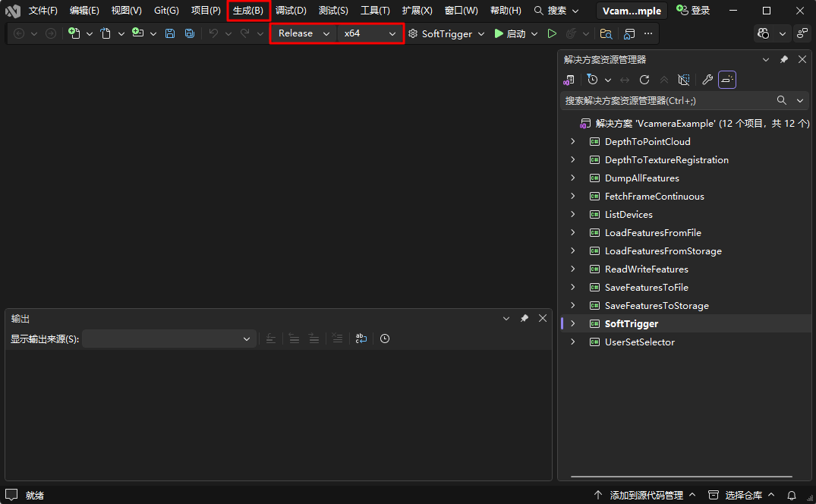
Task: Open the toolbar overflow ellipsis
Action: coord(648,34)
